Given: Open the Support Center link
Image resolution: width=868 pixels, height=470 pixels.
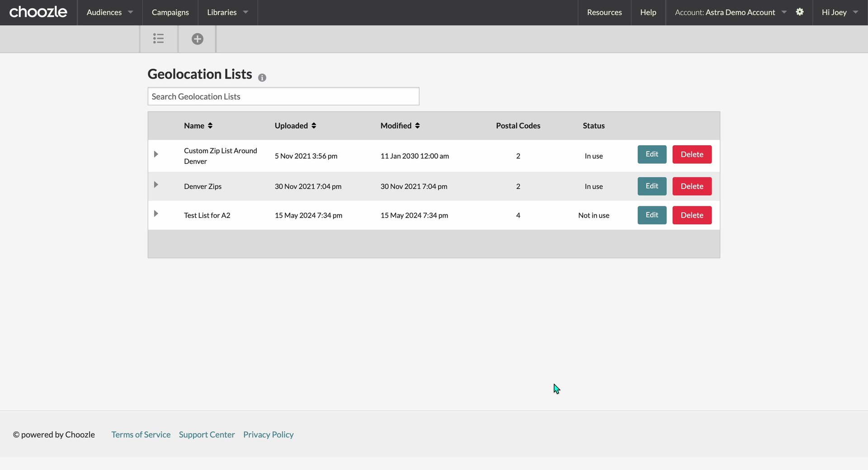Looking at the screenshot, I should coord(207,435).
